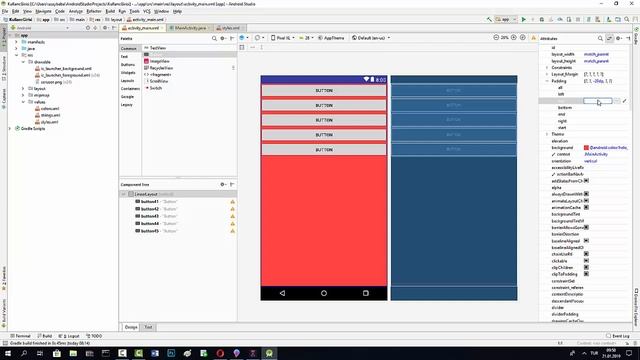The image size is (640, 360).
Task: Click the design surface layers icon
Action: pyautogui.click(x=242, y=38)
